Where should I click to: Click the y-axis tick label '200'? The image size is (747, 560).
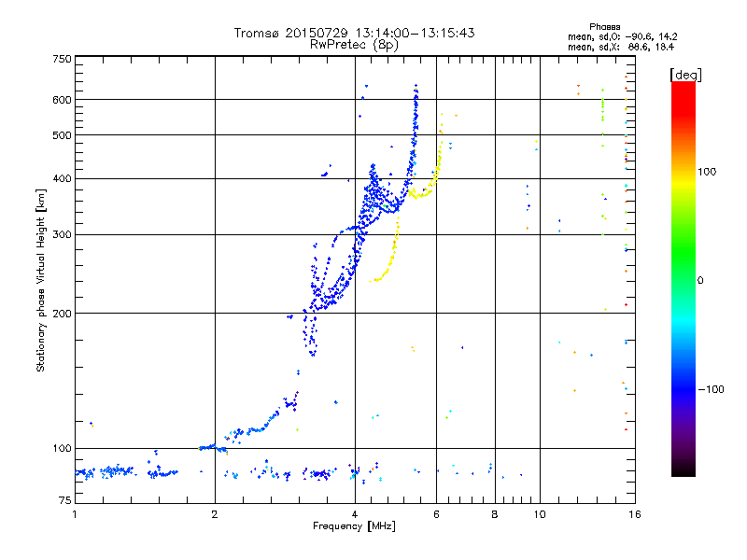pos(62,314)
